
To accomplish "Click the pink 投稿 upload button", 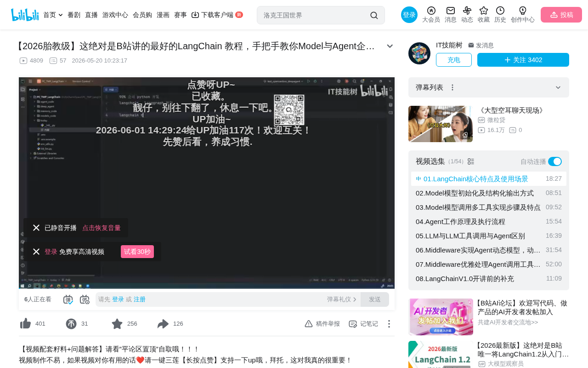I will (x=561, y=15).
